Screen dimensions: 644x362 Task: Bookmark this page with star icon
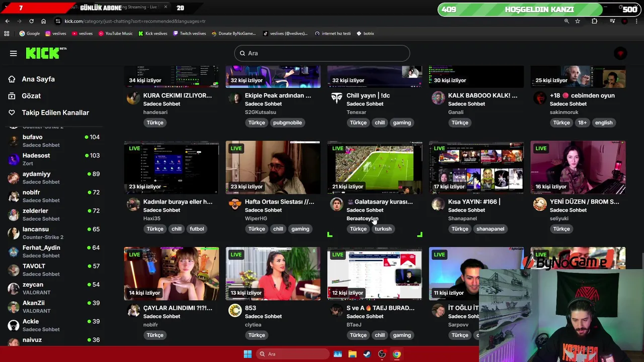[578, 21]
